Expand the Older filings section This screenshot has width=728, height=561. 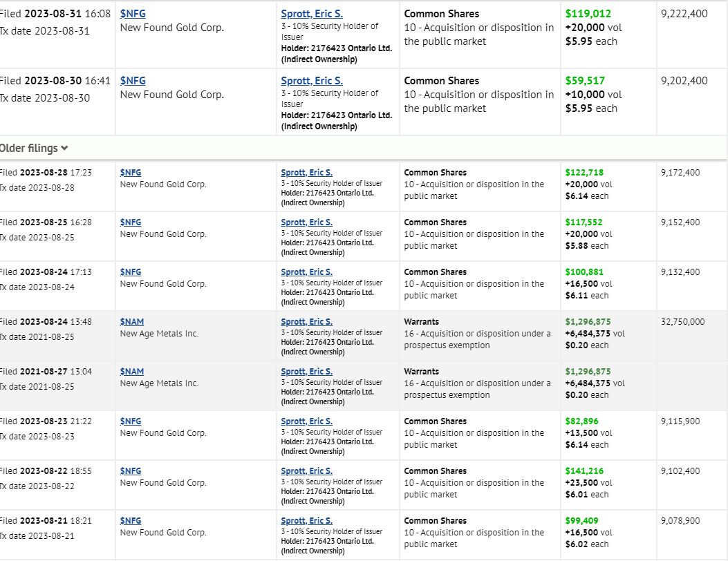point(34,148)
